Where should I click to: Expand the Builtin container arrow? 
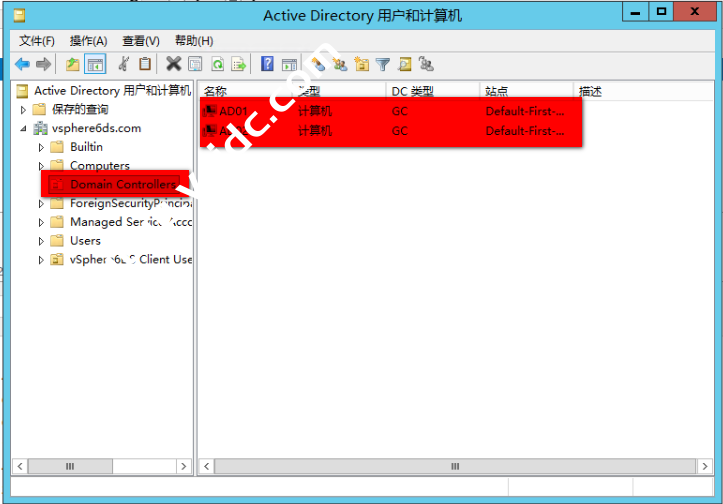(x=41, y=148)
